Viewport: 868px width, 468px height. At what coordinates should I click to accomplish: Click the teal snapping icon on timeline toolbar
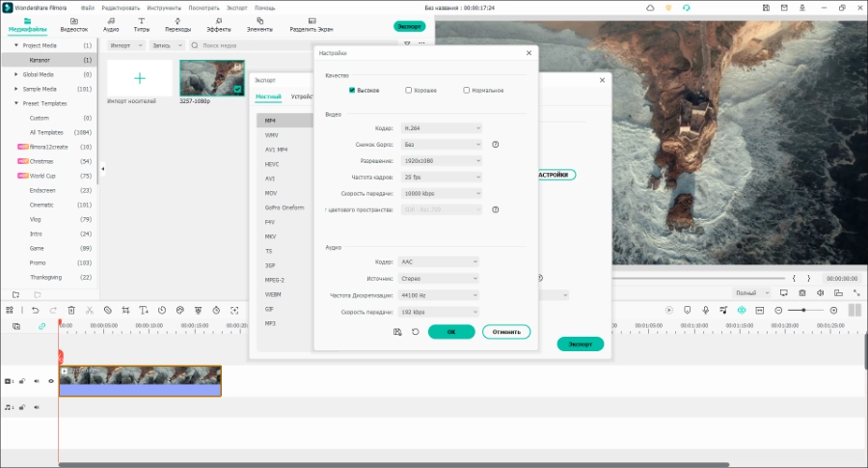(x=742, y=311)
